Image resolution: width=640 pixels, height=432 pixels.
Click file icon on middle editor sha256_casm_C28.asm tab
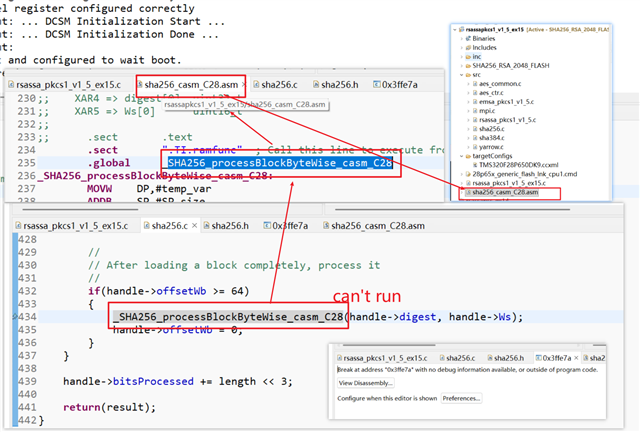coord(326,225)
